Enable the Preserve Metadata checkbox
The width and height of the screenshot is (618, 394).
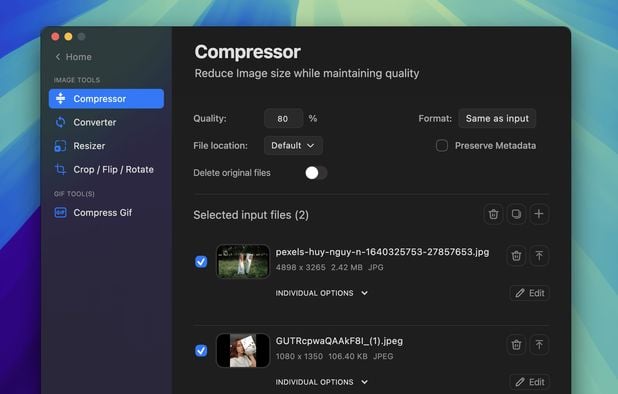pos(442,146)
